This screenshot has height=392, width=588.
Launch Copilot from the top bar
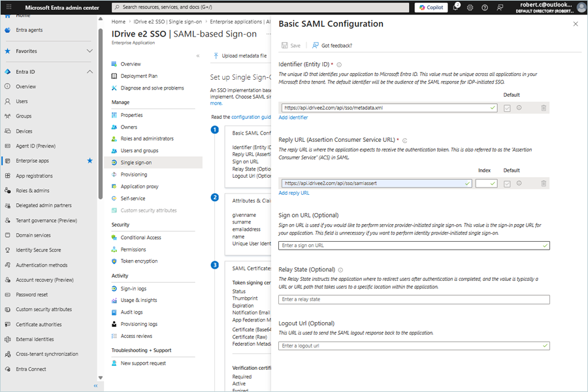[x=431, y=7]
